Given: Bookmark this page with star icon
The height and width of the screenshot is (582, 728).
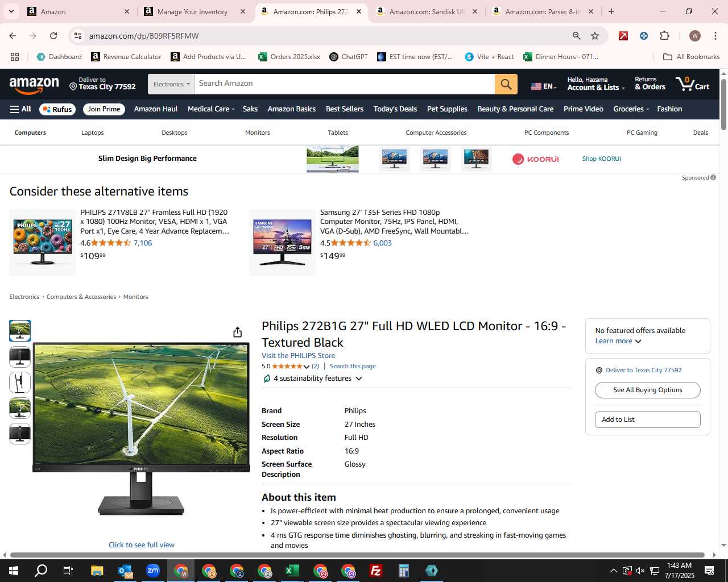Looking at the screenshot, I should pyautogui.click(x=595, y=36).
